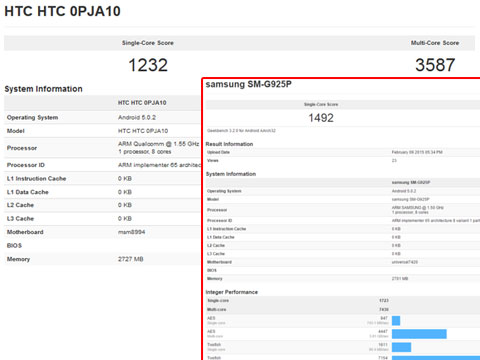Click HTC table 'BIOS' label
Screen dimensions: 480x360
14,246
